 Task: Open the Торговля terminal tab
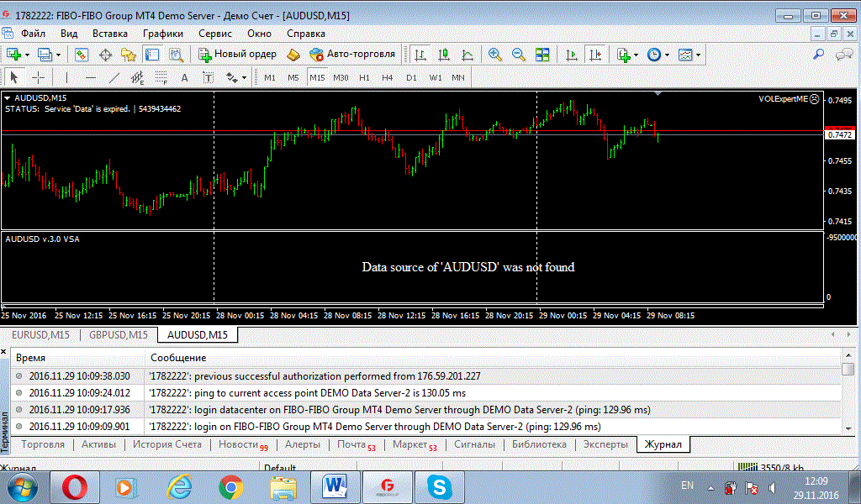click(43, 444)
